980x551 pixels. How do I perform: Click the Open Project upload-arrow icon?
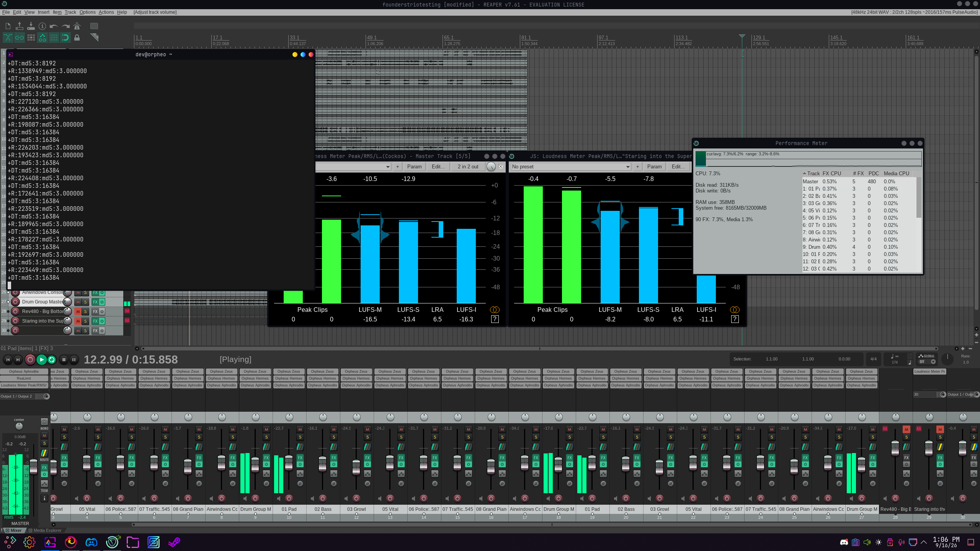pos(20,26)
